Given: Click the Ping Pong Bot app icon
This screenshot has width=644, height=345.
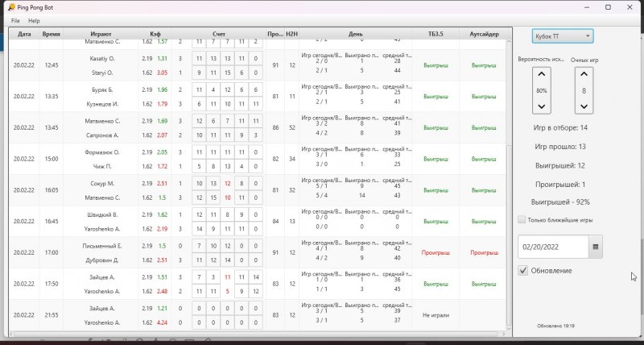Looking at the screenshot, I should 6,6.
